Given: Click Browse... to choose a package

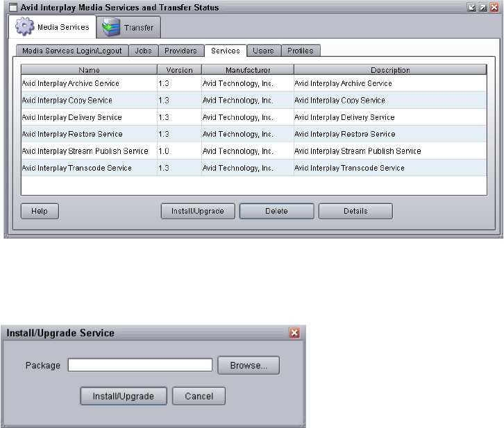Looking at the screenshot, I should click(249, 365).
